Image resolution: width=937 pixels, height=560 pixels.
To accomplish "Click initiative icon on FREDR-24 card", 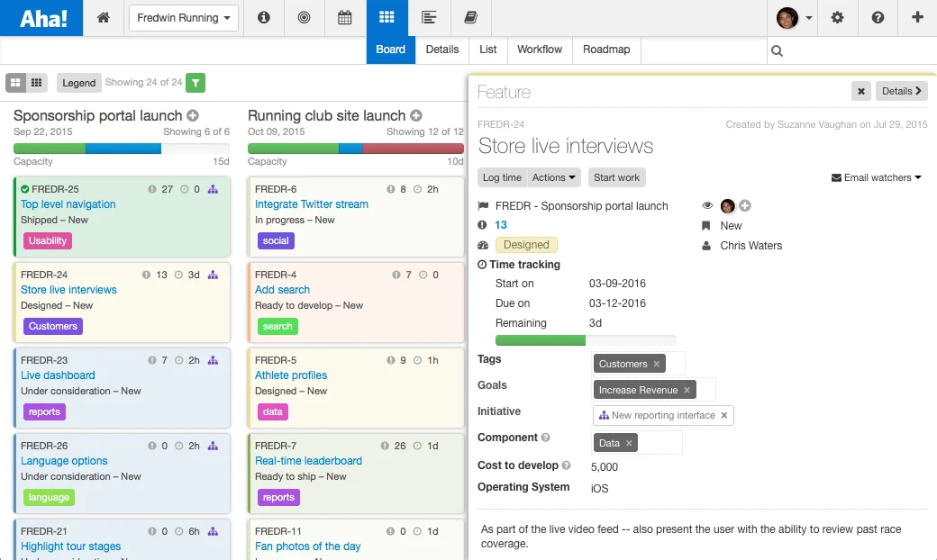I will pos(213,275).
